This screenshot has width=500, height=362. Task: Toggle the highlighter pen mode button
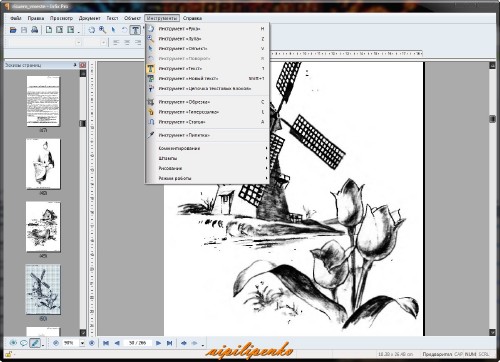(x=35, y=343)
